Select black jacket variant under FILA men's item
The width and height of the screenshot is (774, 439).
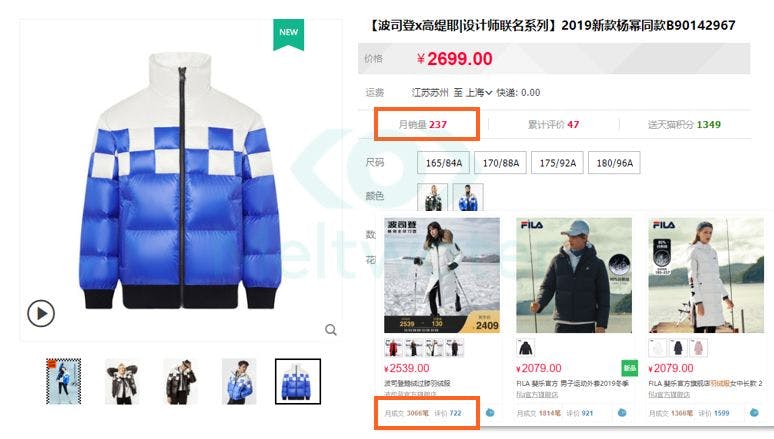(x=526, y=348)
